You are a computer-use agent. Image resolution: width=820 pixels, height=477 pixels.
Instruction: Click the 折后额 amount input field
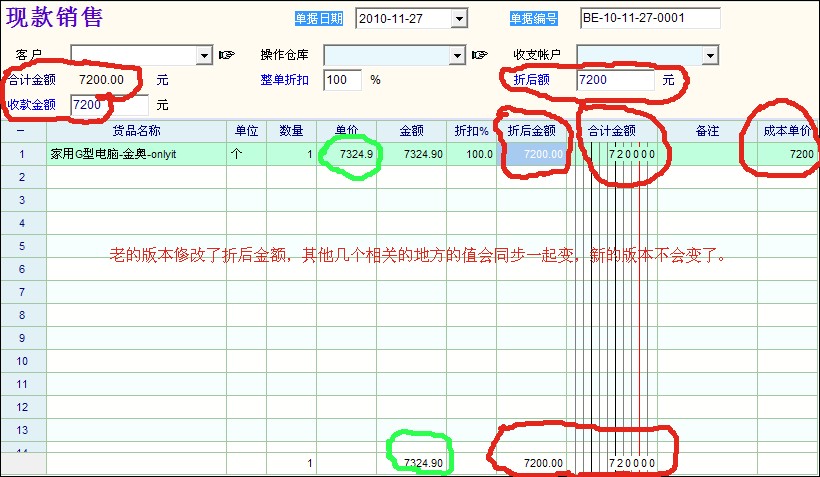[615, 79]
